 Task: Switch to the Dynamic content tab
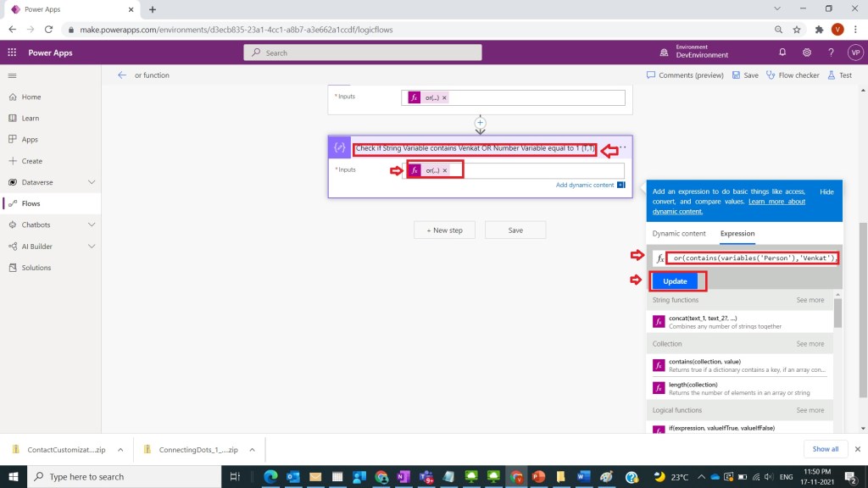tap(678, 234)
